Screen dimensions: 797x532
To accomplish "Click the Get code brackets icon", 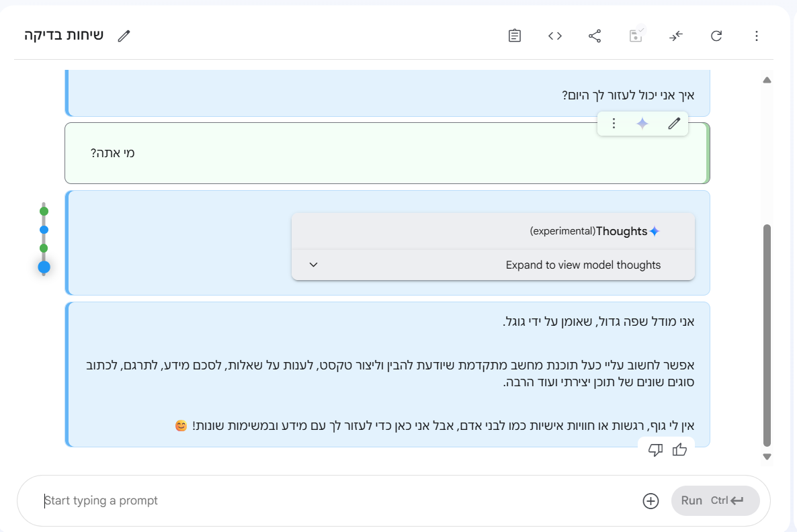I will 554,36.
